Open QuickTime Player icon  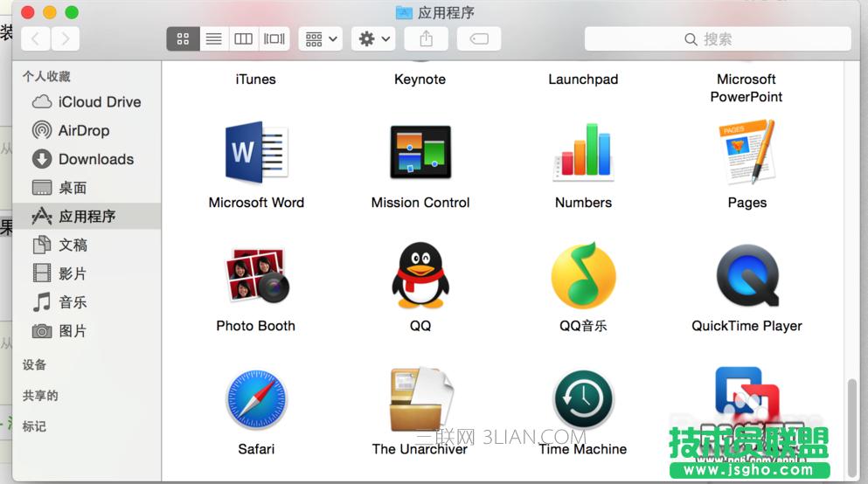click(746, 276)
